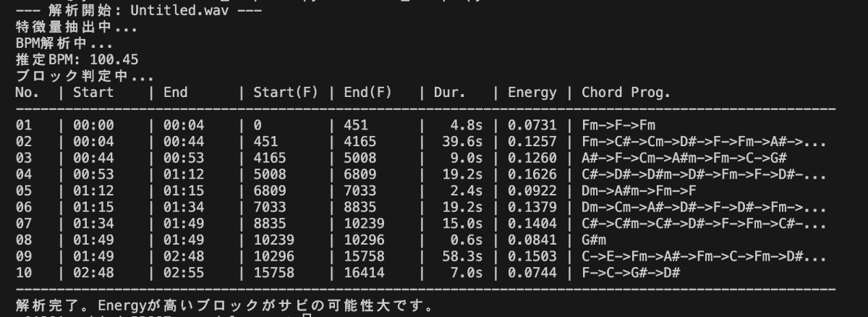Click end frame value 6809 in row 04
Screen dimensions: 868x317
click(359, 174)
